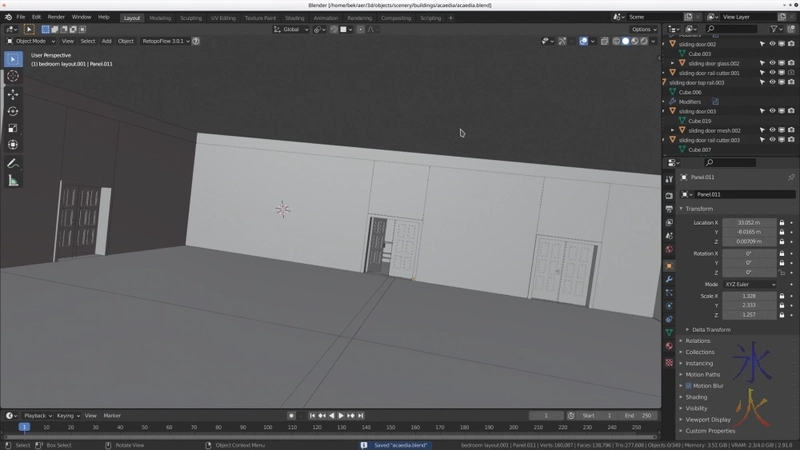Open the Object Mode dropdown

coord(30,41)
